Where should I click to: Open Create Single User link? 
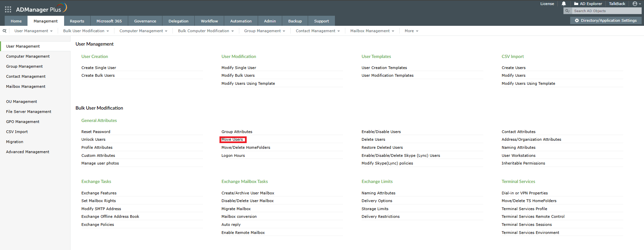coord(99,68)
